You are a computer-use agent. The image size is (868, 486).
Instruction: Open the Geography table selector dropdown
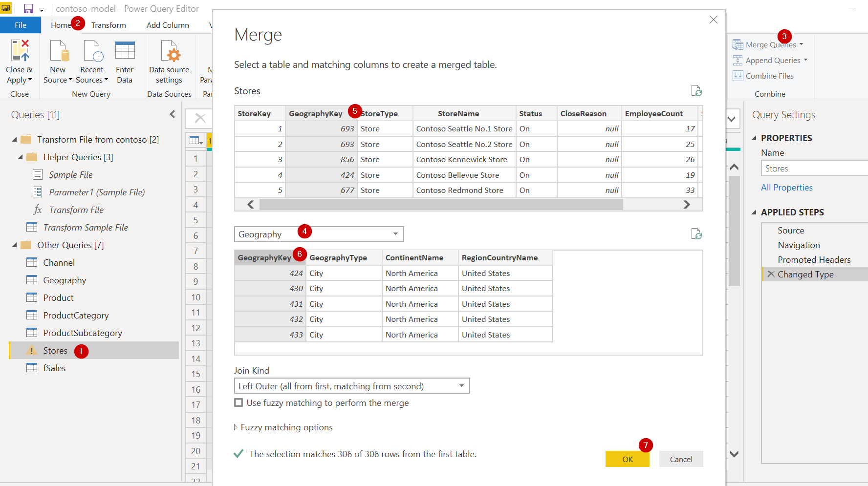(x=395, y=234)
